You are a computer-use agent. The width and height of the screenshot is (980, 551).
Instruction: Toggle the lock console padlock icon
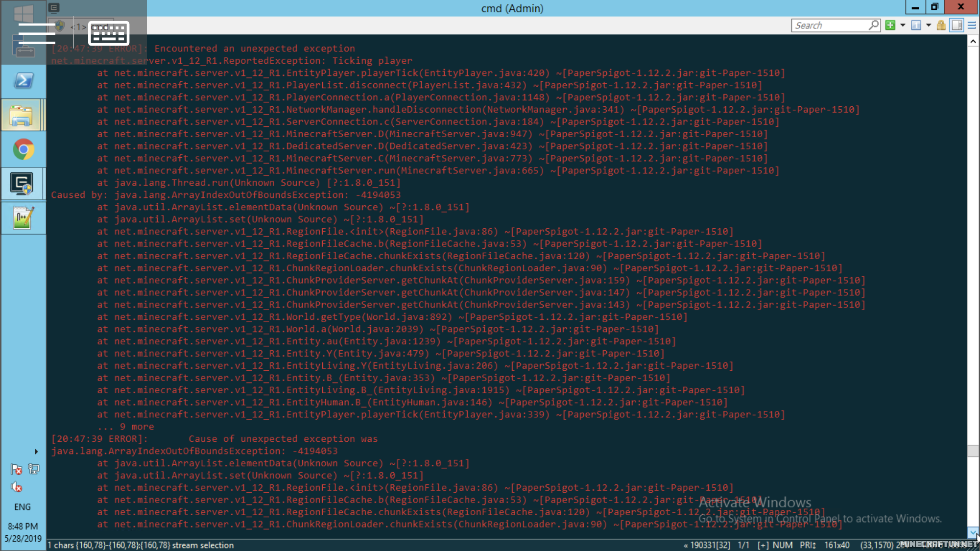941,25
